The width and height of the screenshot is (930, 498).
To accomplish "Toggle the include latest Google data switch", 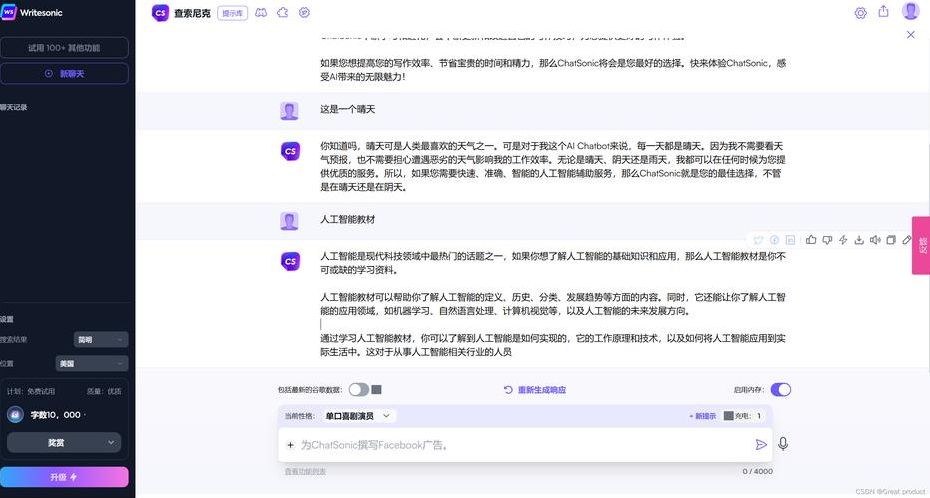I will coord(359,390).
